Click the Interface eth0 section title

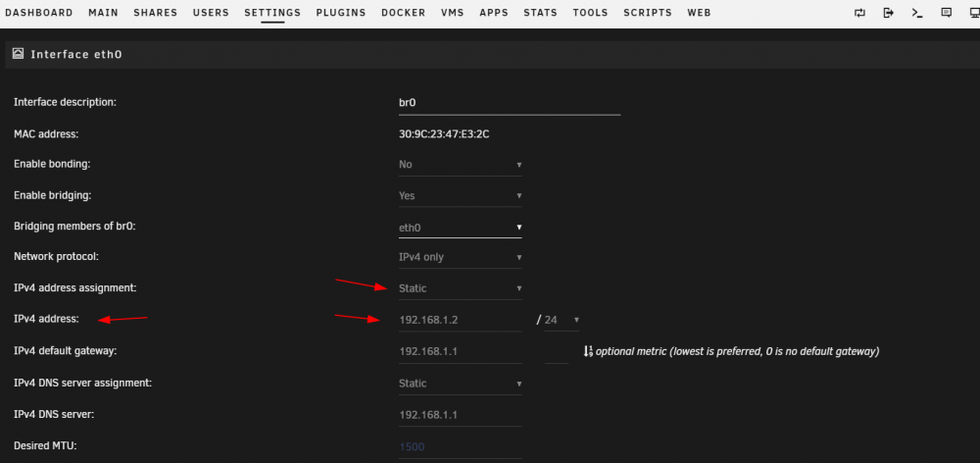pyautogui.click(x=76, y=54)
